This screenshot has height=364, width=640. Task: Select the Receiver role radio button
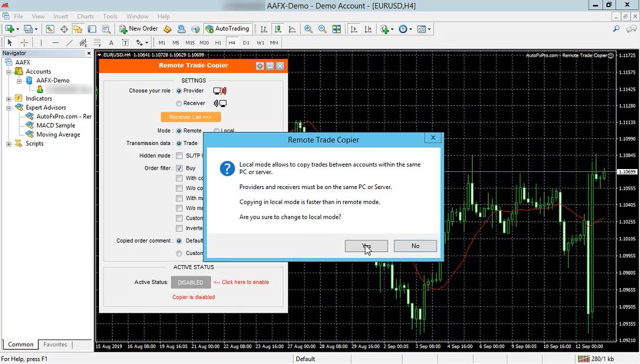(x=179, y=104)
